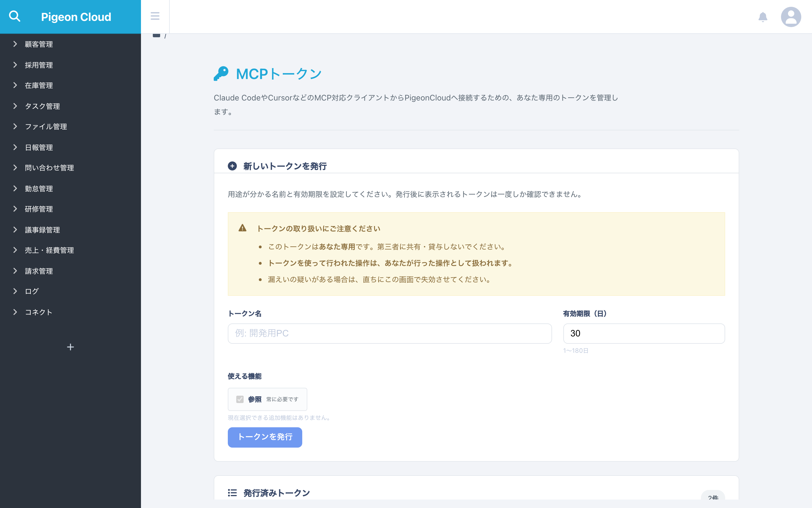Click the plus circle beside 新しいトークンを発行
Viewport: 812px width, 508px height.
[x=232, y=166]
